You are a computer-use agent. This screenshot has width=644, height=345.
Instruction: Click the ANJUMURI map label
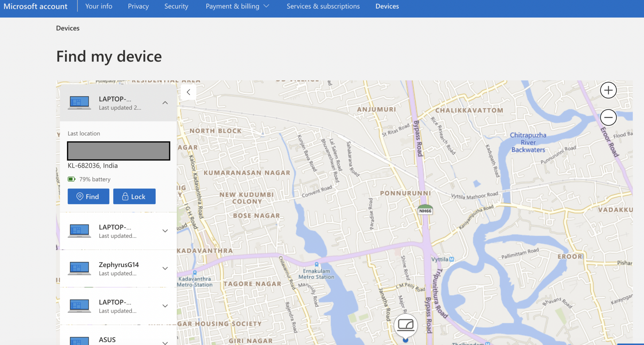point(376,109)
